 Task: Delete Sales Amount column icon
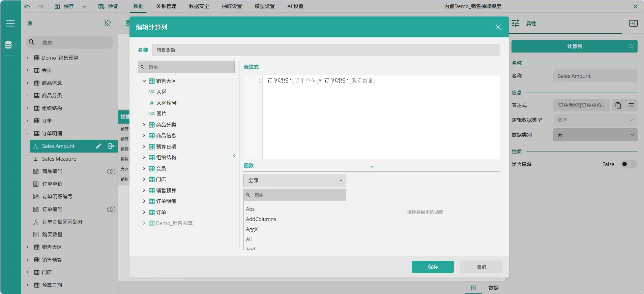click(x=111, y=146)
